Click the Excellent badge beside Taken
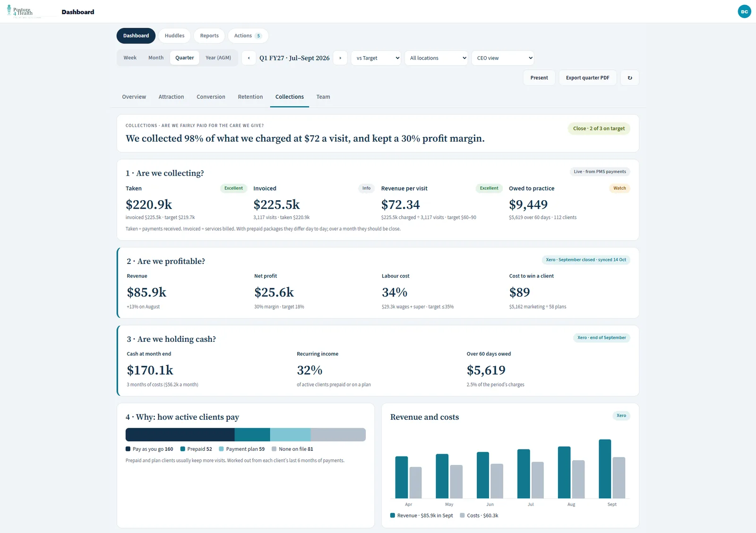 coord(233,188)
